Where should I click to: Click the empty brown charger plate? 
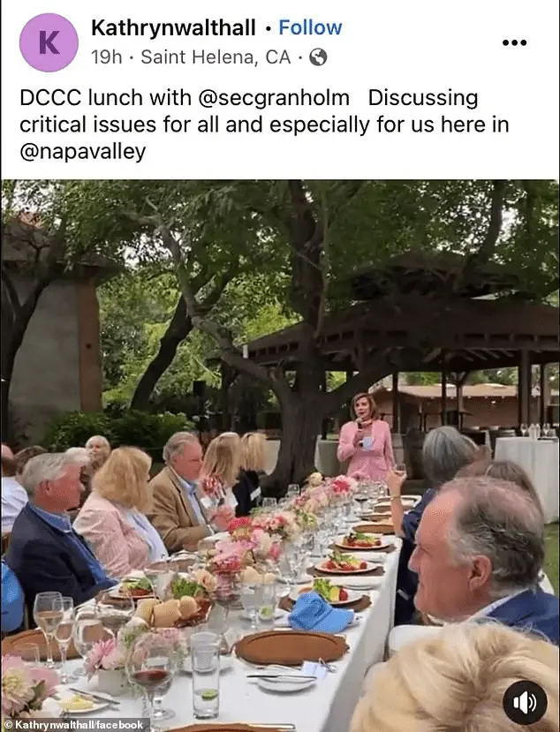(x=290, y=647)
